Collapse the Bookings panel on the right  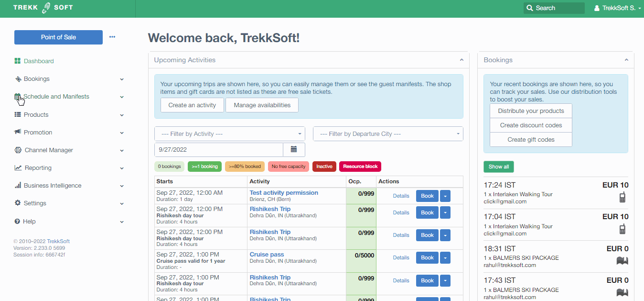pos(626,60)
